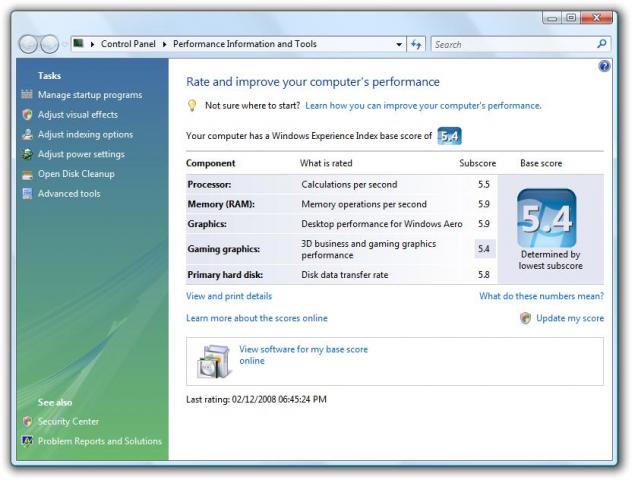Expand the arrow after Control Panel breadcrumb
This screenshot has height=480, width=638.
(x=164, y=44)
